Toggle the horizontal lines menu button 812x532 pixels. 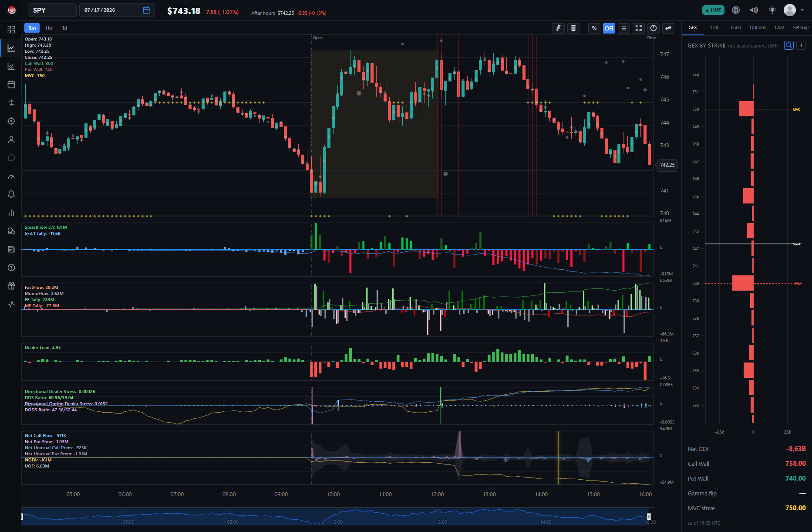pos(624,28)
